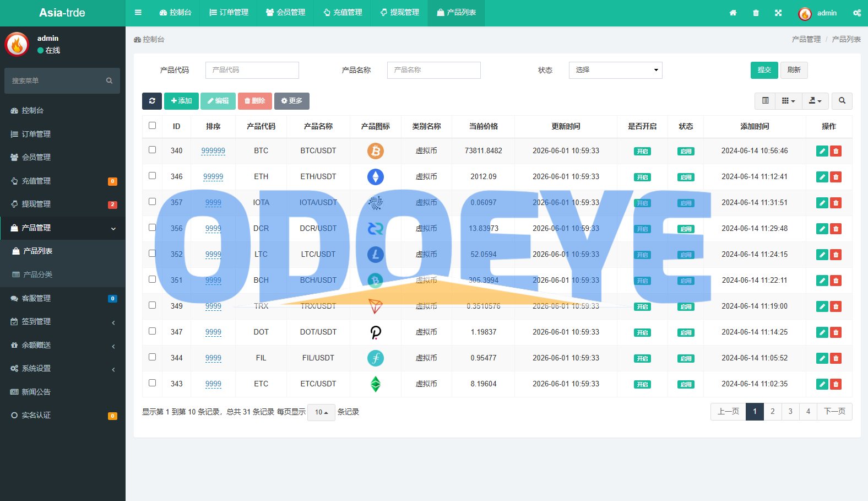Image resolution: width=868 pixels, height=501 pixels.
Task: Delete the FIL row with trash icon
Action: (x=836, y=358)
